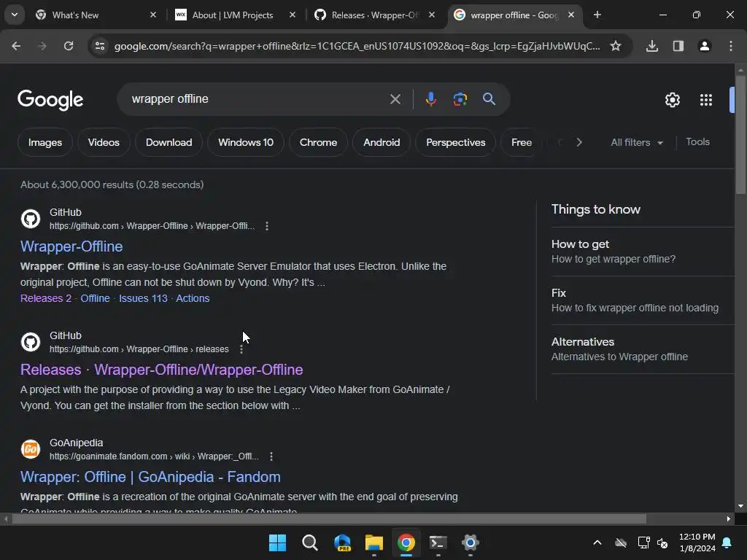Click the volume muted tray icon
Viewport: 747px width, 560px height.
[662, 542]
